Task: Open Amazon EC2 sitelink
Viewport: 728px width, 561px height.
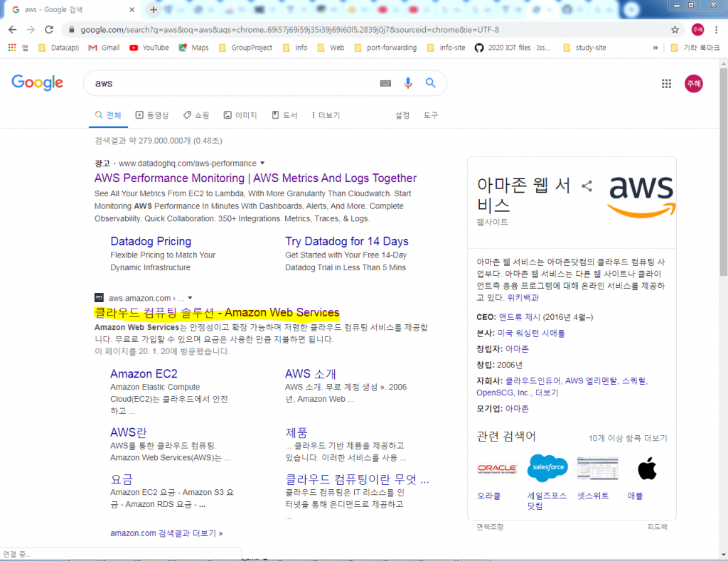Action: [x=144, y=374]
